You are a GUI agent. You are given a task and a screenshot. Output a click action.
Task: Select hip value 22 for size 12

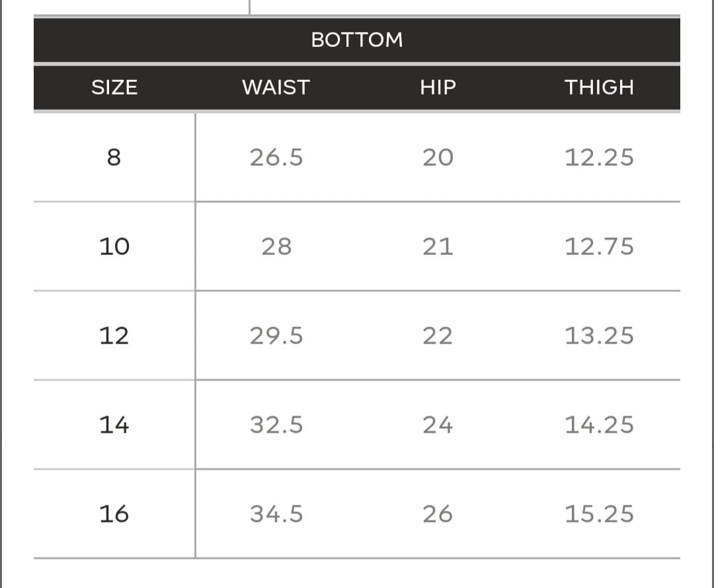pyautogui.click(x=438, y=336)
